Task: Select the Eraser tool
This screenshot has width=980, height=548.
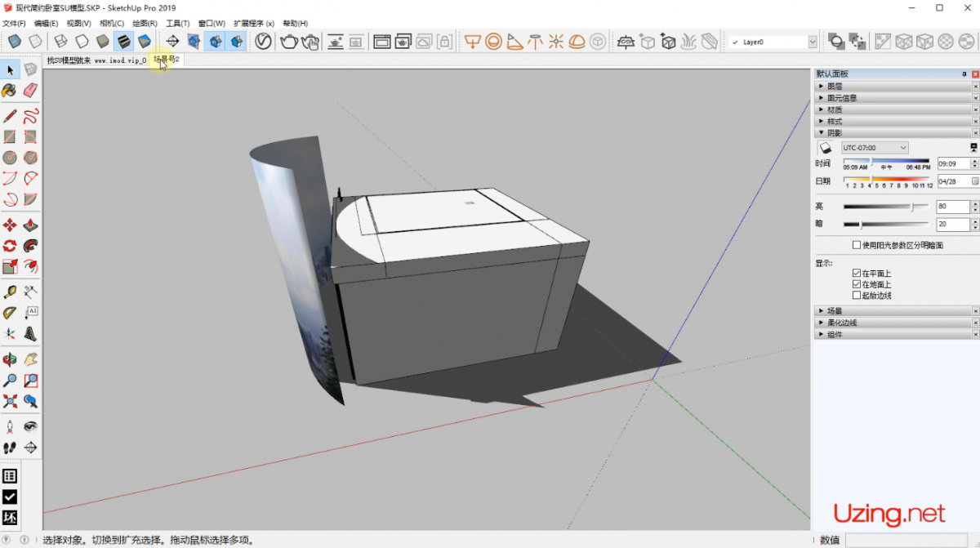Action: 30,90
